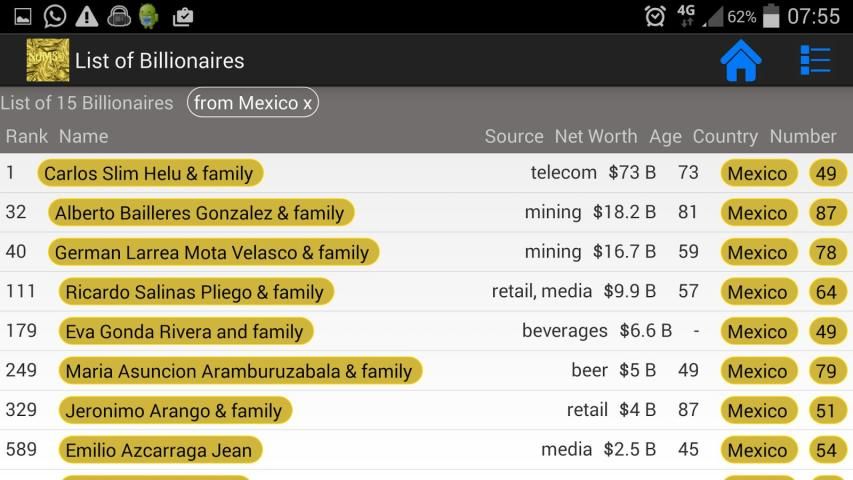Sort by the Age column header
853x480 pixels.
(665, 137)
